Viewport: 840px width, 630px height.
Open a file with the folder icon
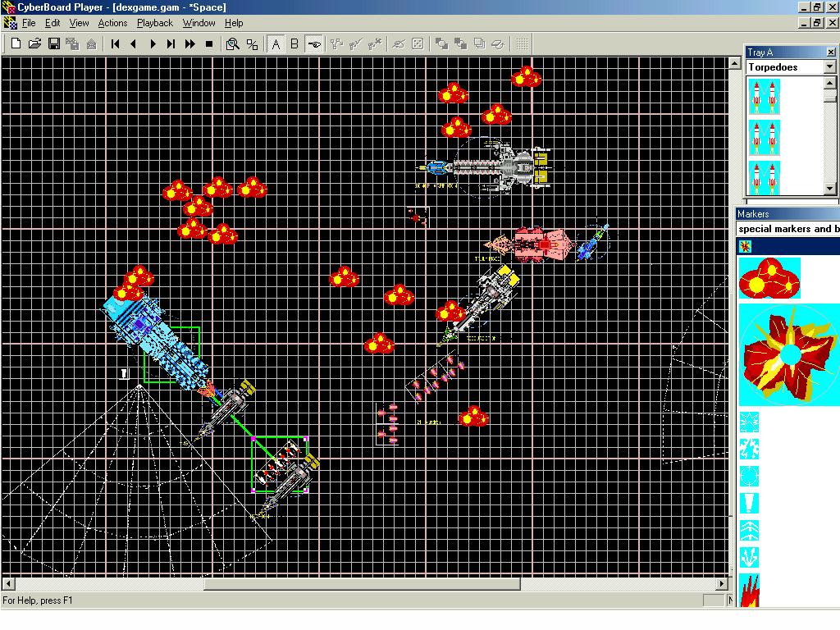[34, 44]
